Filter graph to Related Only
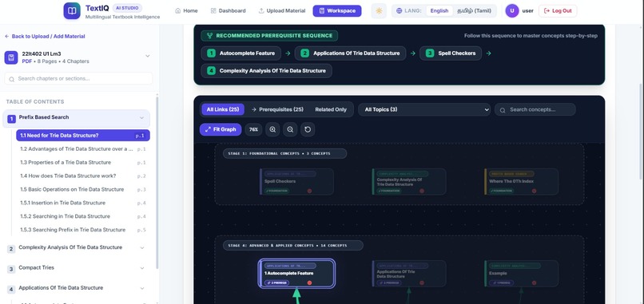 (331, 109)
